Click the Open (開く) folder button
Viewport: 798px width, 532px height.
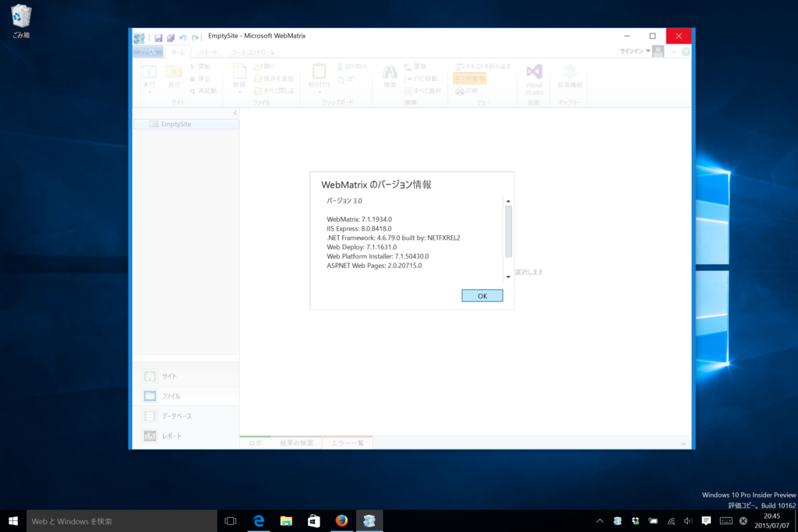click(264, 67)
